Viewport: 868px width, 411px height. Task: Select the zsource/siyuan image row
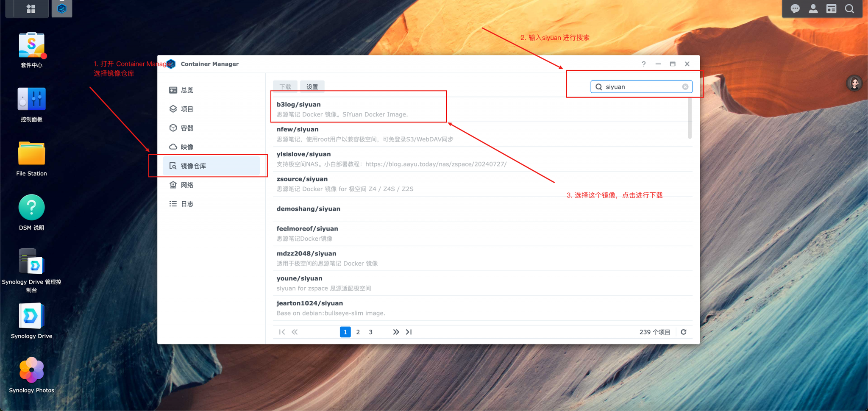tap(482, 184)
